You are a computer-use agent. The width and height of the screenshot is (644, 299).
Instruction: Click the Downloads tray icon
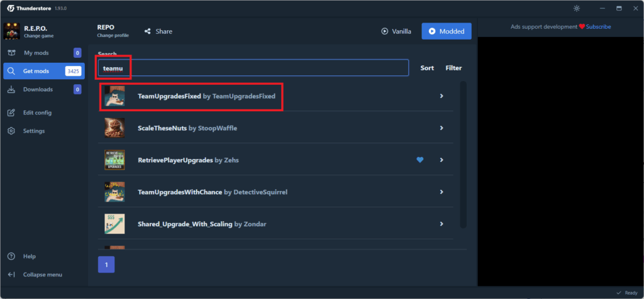pos(11,89)
